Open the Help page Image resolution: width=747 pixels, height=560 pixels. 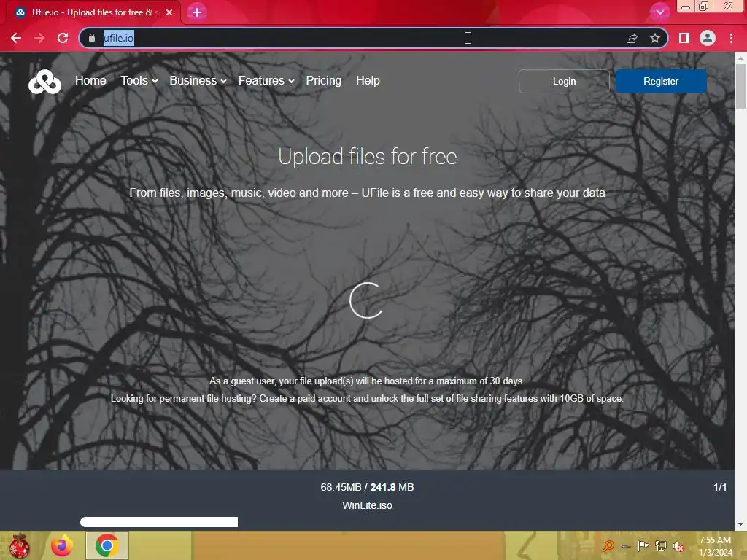(368, 80)
